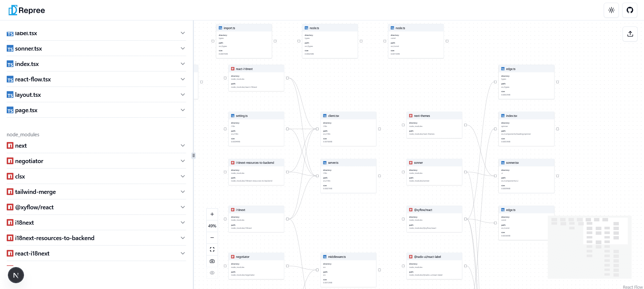The image size is (644, 289).
Task: Click the React Flow attribution link
Action: pyautogui.click(x=633, y=287)
